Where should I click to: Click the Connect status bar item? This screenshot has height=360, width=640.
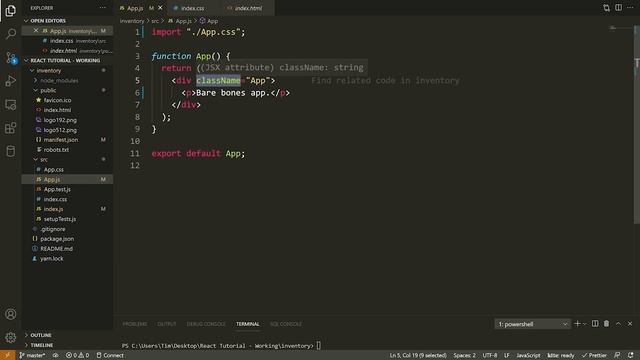110,355
